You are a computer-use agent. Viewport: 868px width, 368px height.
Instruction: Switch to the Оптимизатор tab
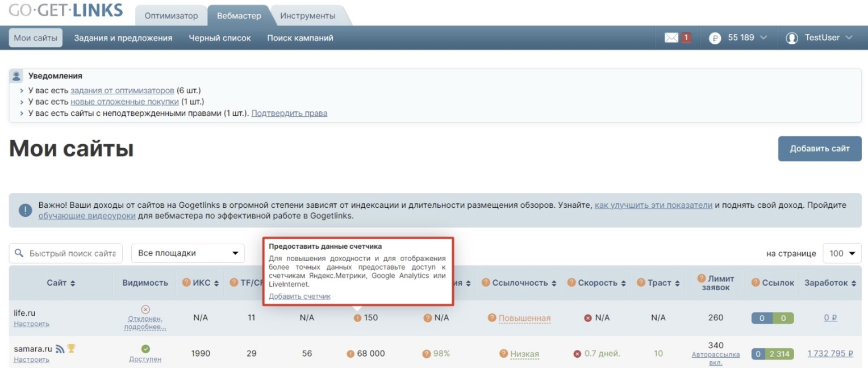pyautogui.click(x=171, y=15)
